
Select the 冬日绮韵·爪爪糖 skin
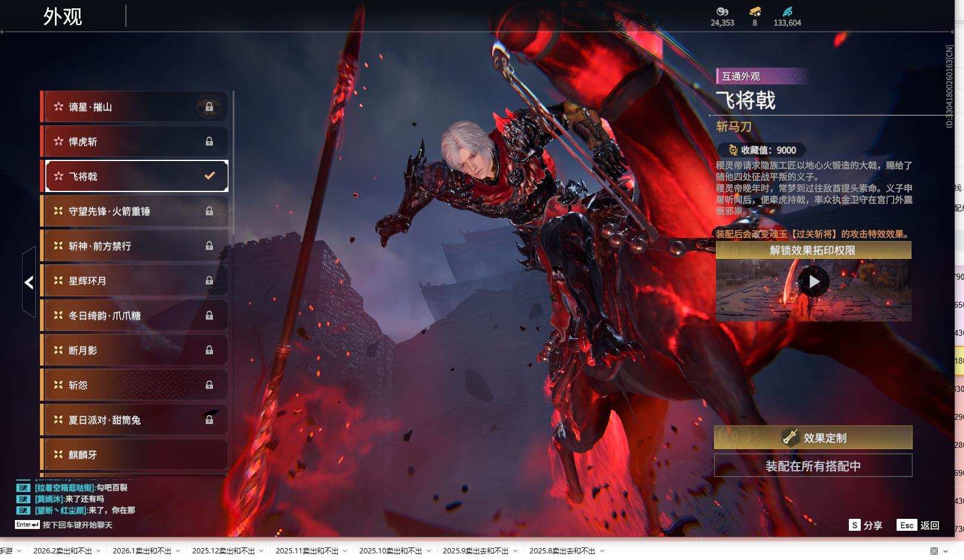(135, 315)
